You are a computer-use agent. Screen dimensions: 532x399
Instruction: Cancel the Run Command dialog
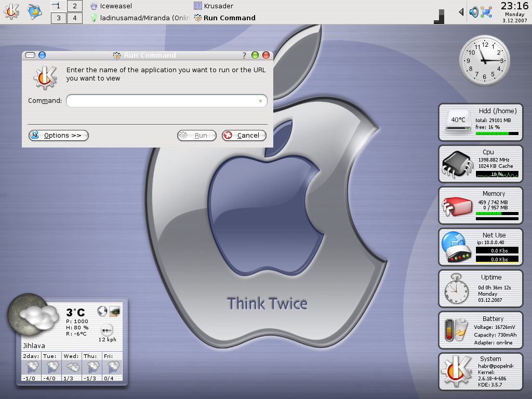tap(244, 136)
